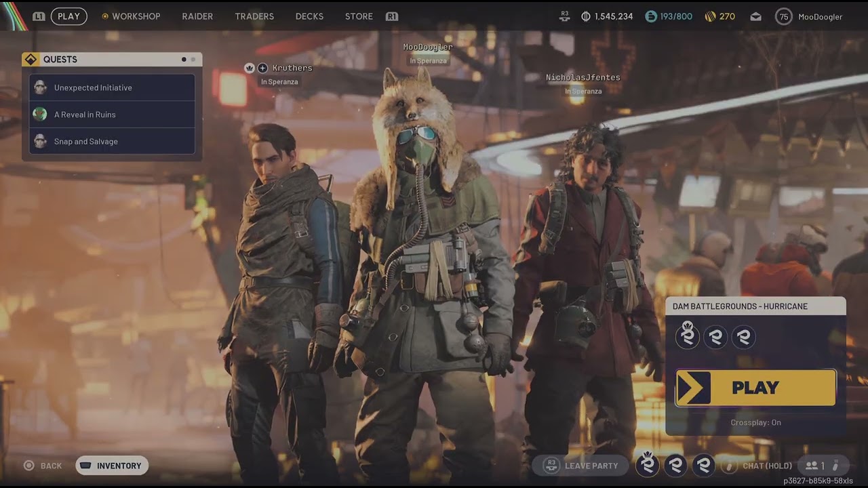Viewport: 868px width, 488px height.
Task: Click the R3 stick icon in top bar
Action: [564, 16]
